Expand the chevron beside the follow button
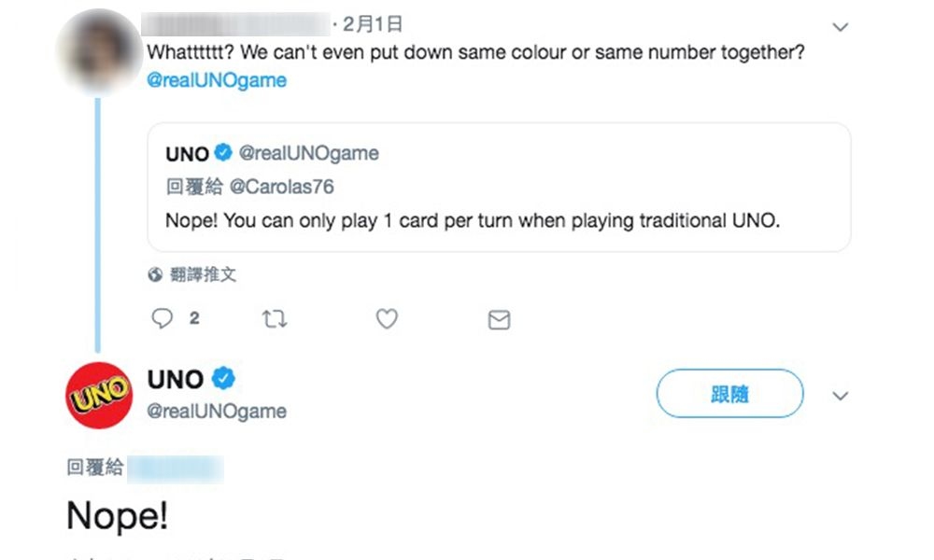This screenshot has width=934, height=560. 840,396
